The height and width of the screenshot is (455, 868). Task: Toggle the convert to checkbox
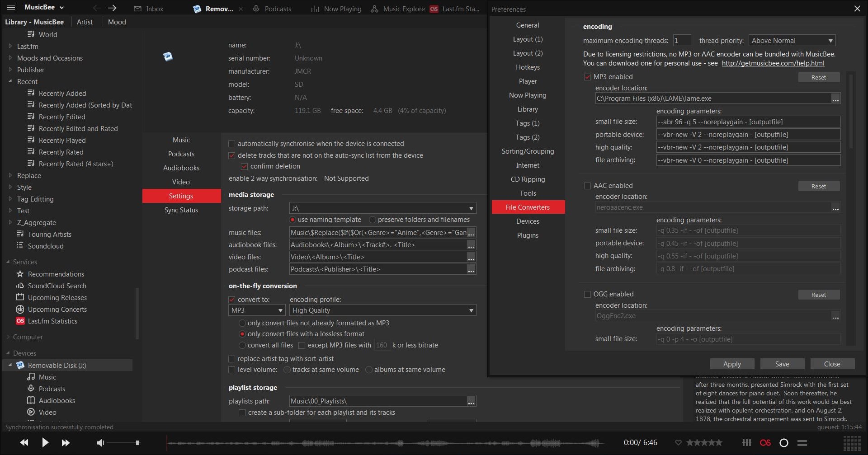point(232,300)
